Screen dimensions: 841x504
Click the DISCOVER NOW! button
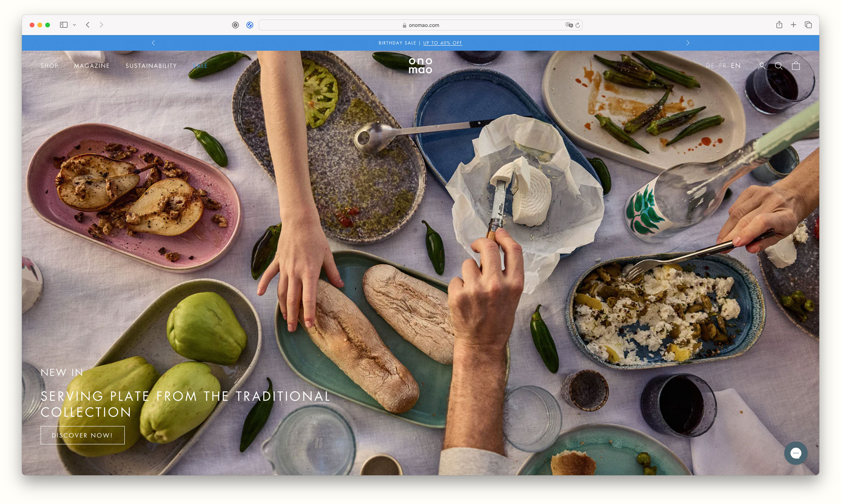pos(83,435)
